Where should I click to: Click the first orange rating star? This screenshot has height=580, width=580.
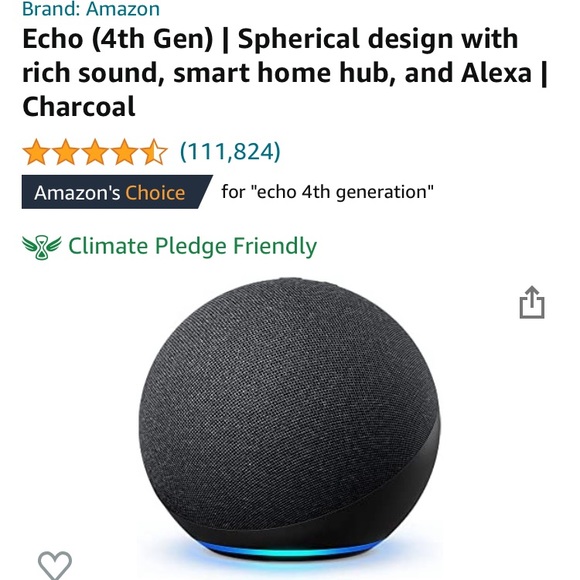pos(36,152)
